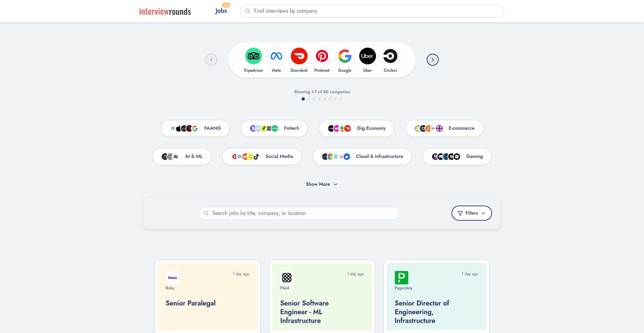The image size is (644, 333).
Task: Click '1 day ago' on Pagerduty card
Action: coord(470,274)
